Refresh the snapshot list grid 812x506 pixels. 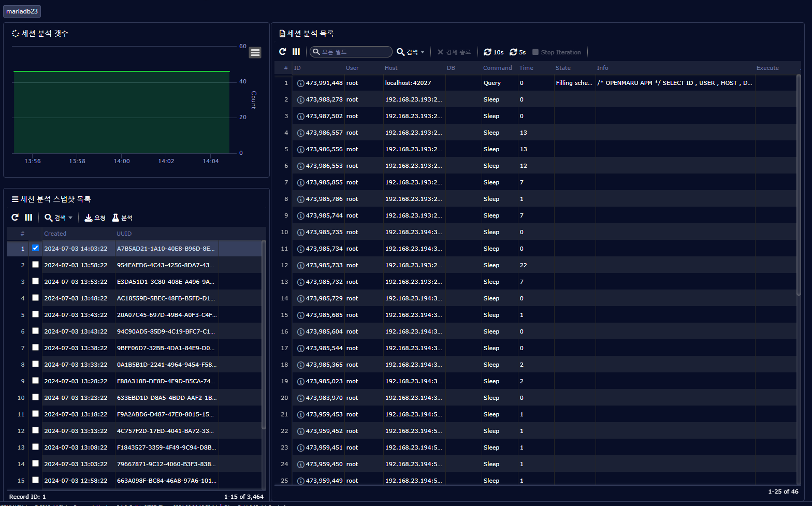point(15,218)
